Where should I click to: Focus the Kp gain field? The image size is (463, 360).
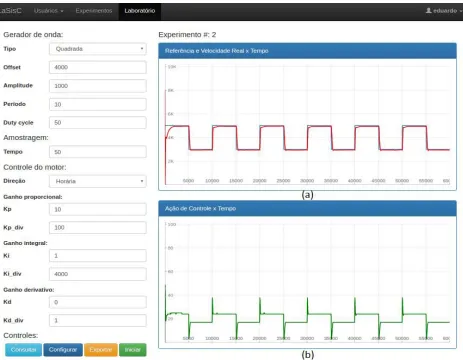pyautogui.click(x=98, y=209)
